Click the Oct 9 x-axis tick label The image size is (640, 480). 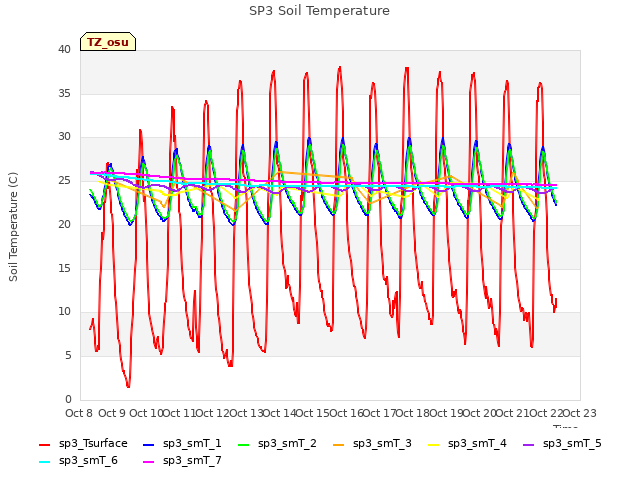112,413
